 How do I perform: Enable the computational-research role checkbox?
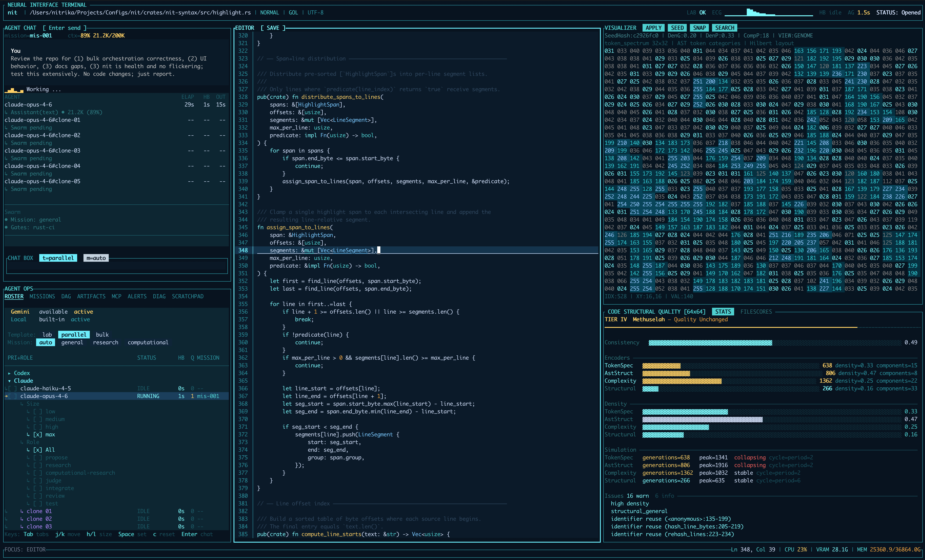click(x=37, y=473)
